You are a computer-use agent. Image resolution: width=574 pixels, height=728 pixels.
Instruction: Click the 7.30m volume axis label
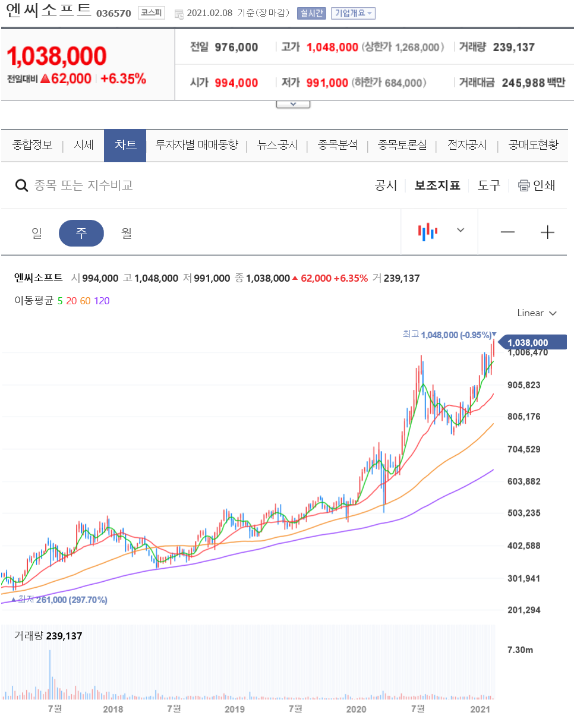(520, 650)
